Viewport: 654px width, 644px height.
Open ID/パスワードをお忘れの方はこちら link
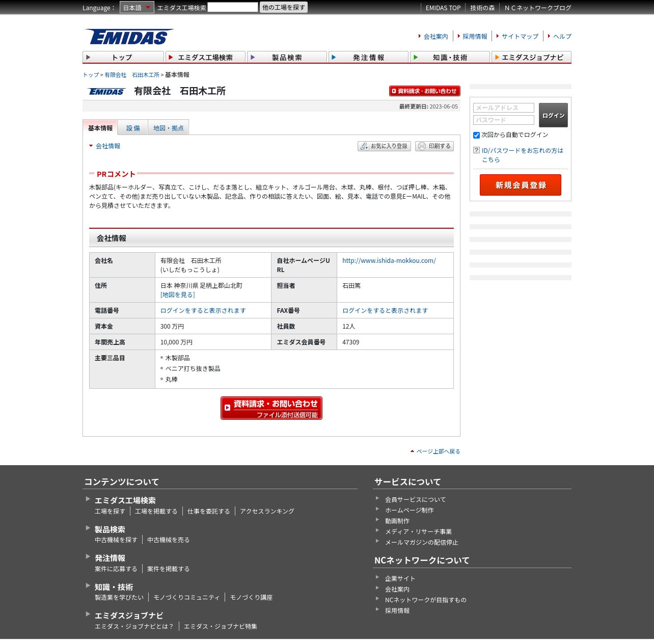pyautogui.click(x=523, y=155)
